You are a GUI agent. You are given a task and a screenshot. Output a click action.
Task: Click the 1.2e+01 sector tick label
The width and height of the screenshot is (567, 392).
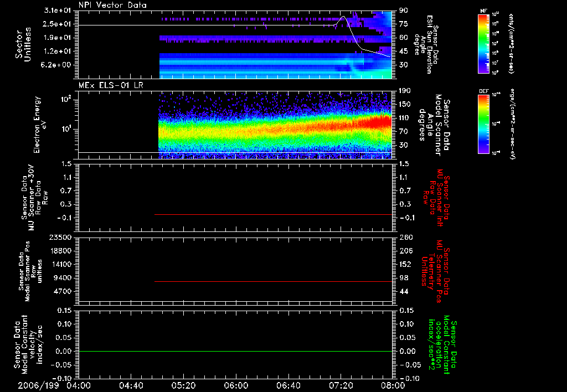click(x=57, y=51)
